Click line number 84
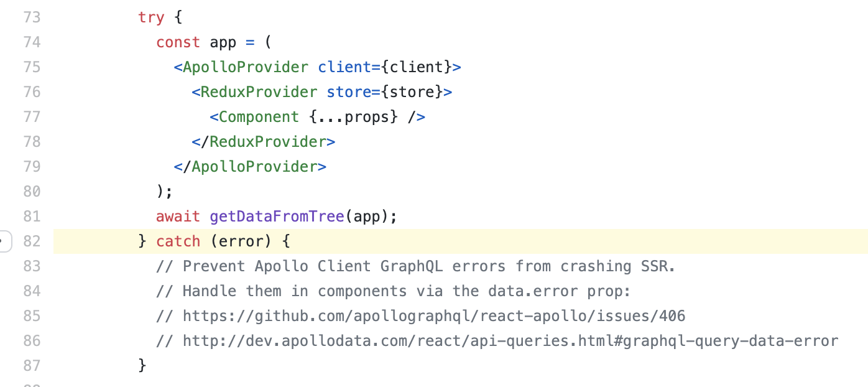The image size is (868, 387). point(32,291)
